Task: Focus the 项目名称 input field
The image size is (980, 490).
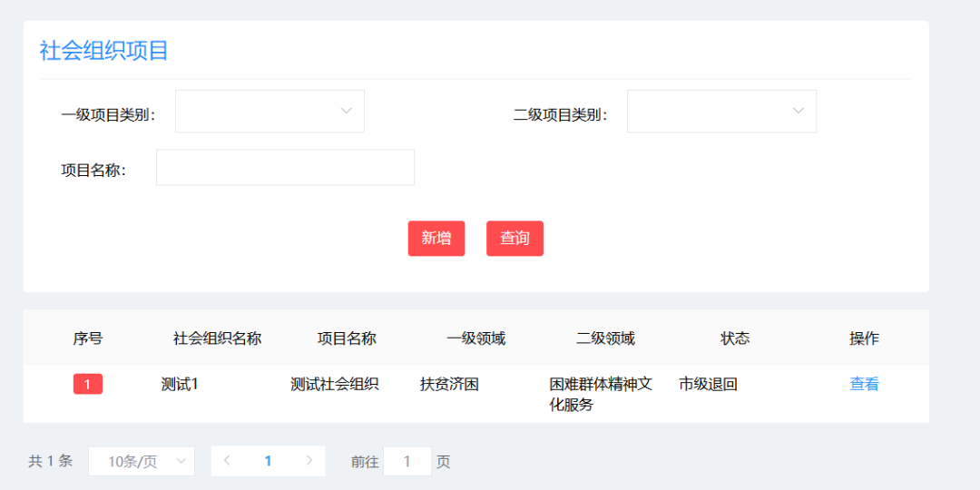Action: pyautogui.click(x=285, y=168)
